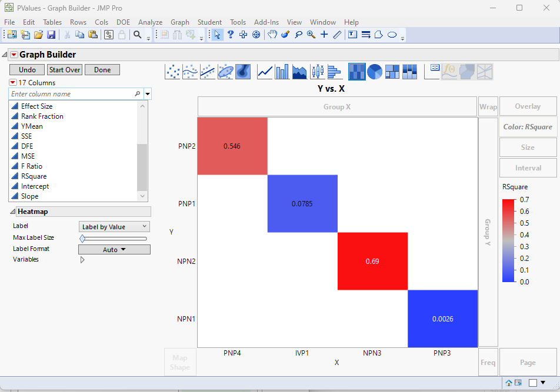Toggle the status bar white square box

[533, 383]
